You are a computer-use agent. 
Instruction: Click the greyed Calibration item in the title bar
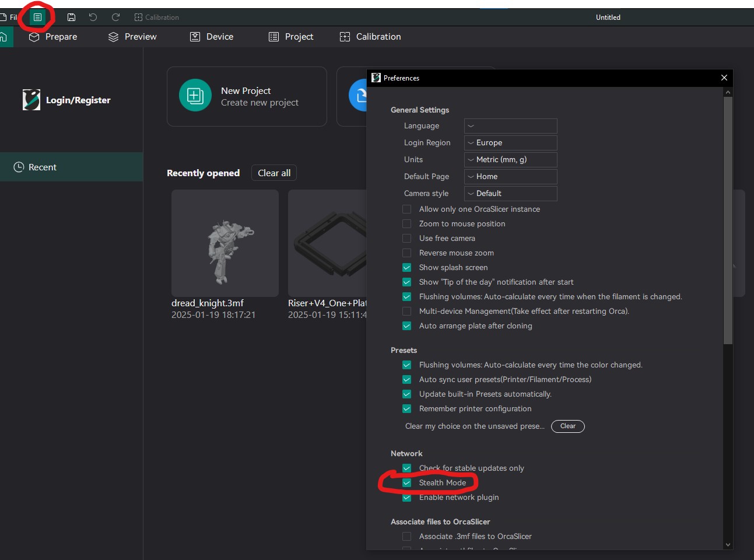click(x=156, y=17)
